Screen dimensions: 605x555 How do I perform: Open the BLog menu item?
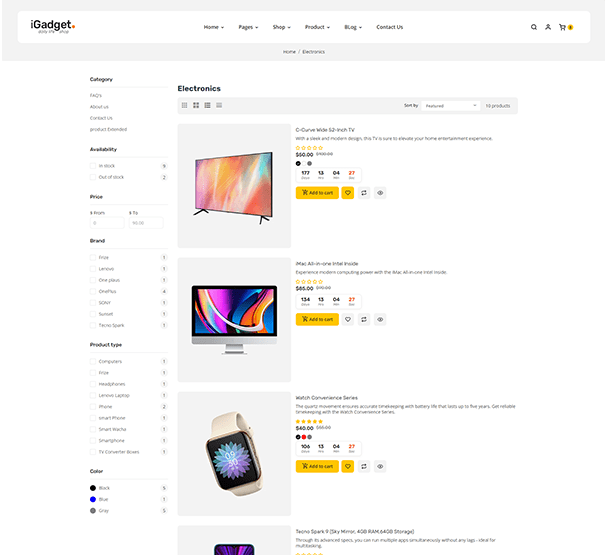pyautogui.click(x=353, y=27)
